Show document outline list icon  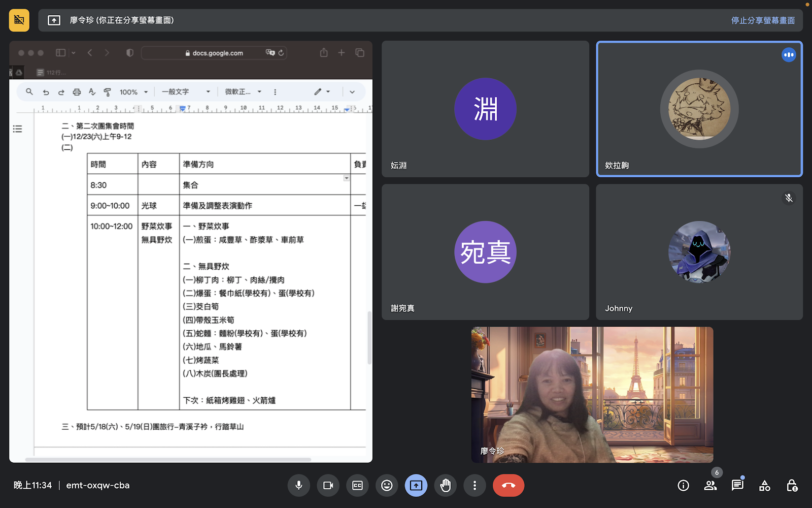point(17,129)
